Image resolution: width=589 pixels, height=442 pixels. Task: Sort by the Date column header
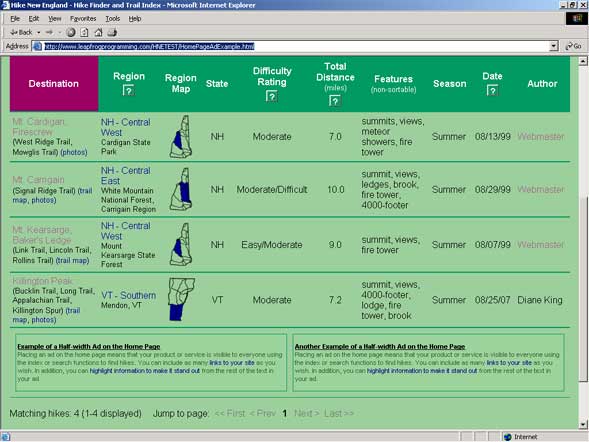[492, 76]
